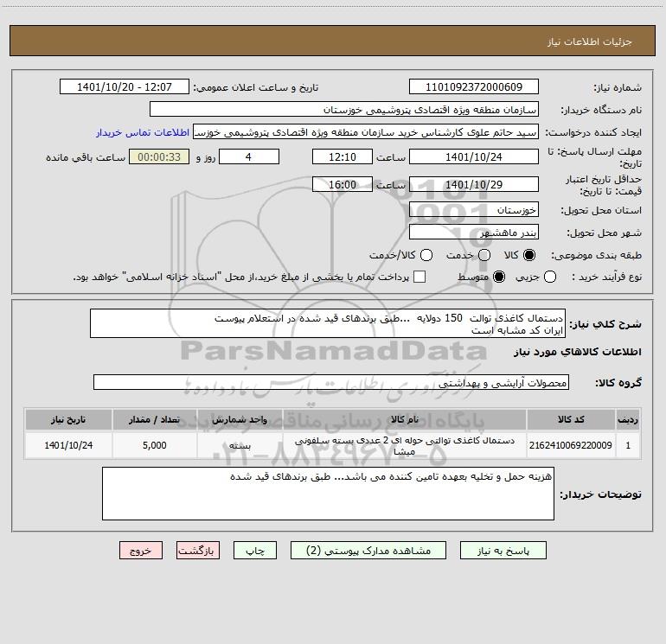Click the واحد شمارش column header
666x644 pixels.
(240, 419)
